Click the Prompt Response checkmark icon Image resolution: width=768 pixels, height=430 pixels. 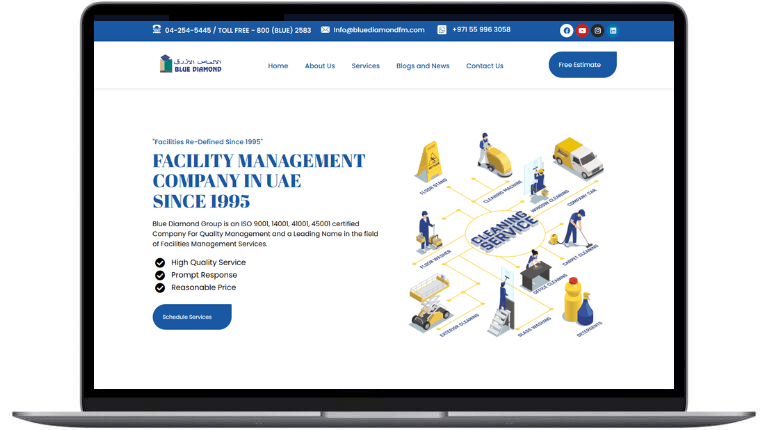pos(160,275)
